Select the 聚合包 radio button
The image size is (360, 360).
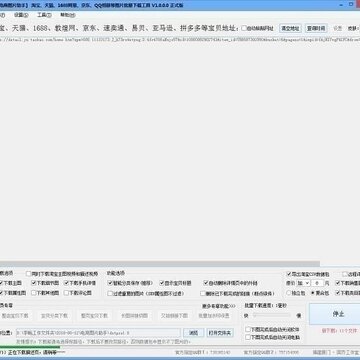click(320, 293)
